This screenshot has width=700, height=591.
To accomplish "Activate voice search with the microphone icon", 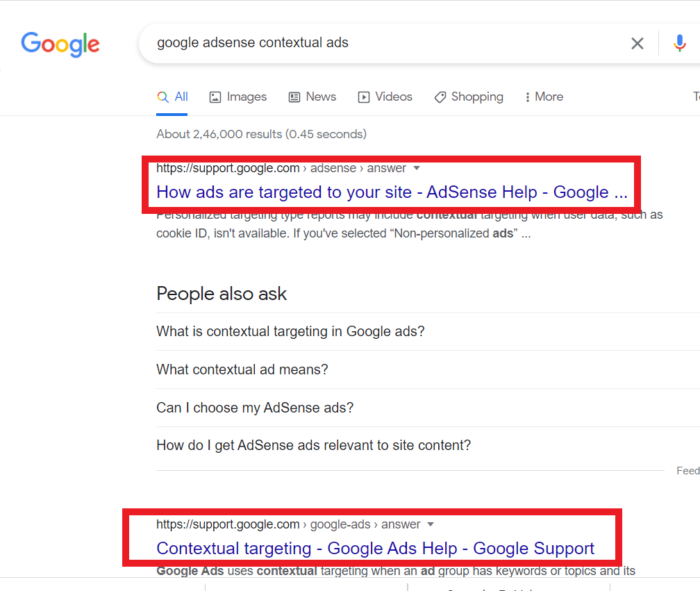I will pyautogui.click(x=679, y=43).
